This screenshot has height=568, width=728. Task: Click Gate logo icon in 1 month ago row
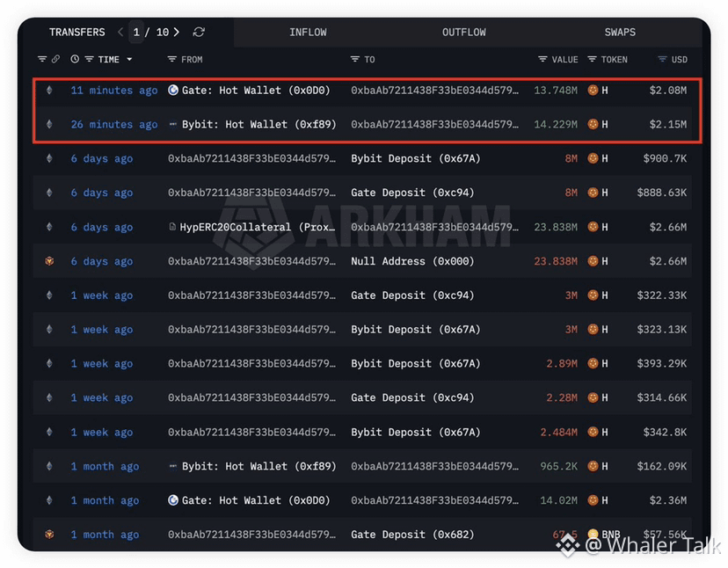pyautogui.click(x=173, y=500)
